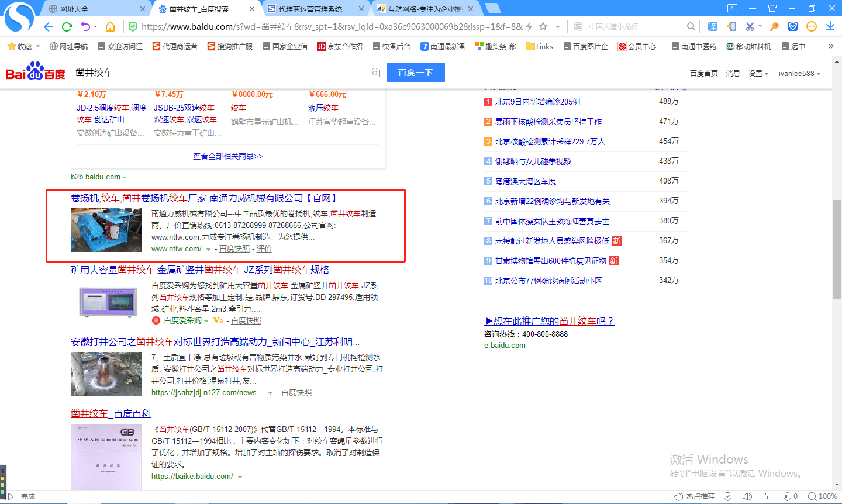Screen dimensions: 842x504
Task: Click the Baidu search input field
Action: (x=219, y=73)
